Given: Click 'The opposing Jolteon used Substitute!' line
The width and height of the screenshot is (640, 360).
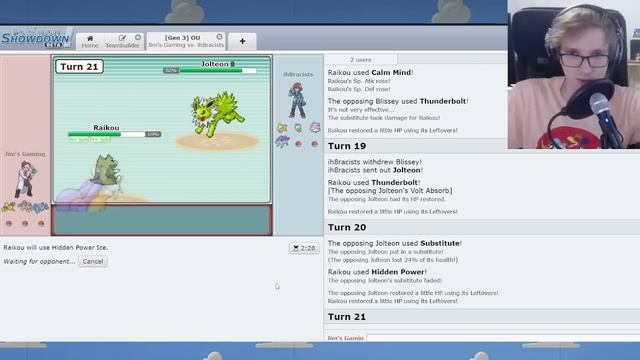Looking at the screenshot, I should (395, 243).
